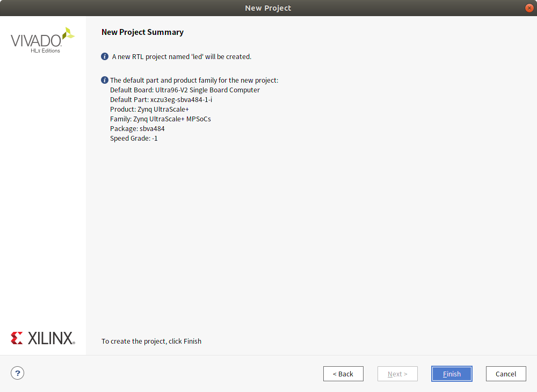This screenshot has height=392, width=537.
Task: Click the 'New Project' title bar text
Action: pyautogui.click(x=268, y=8)
